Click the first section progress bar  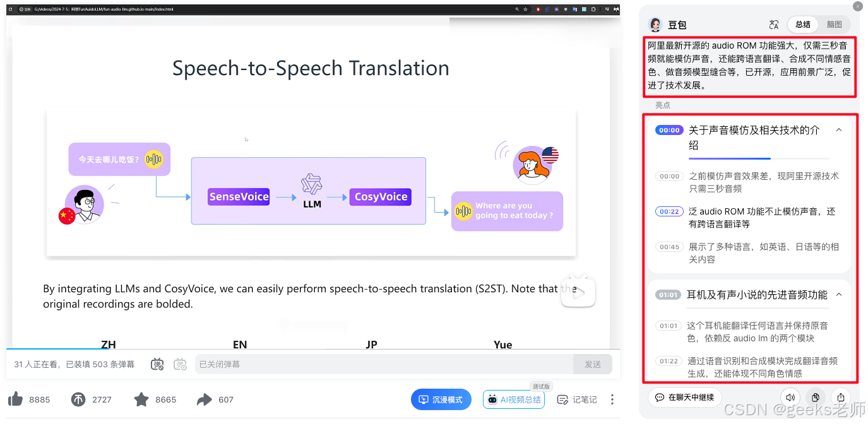[759, 158]
